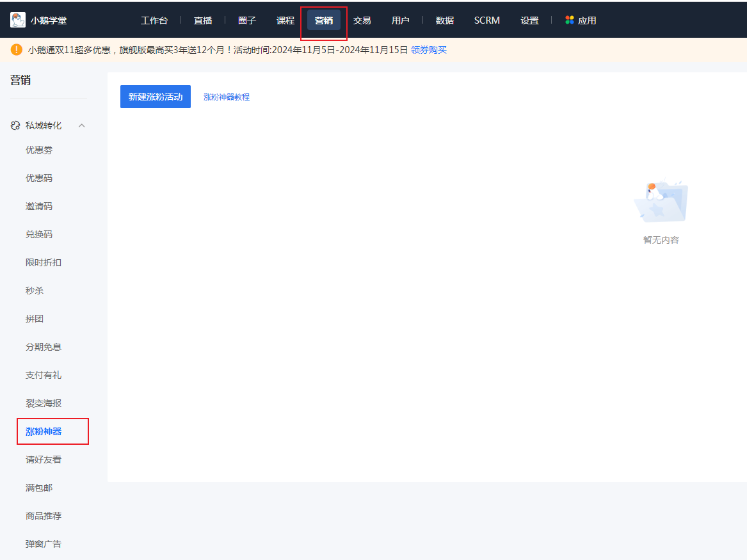Viewport: 747px width, 560px height.
Task: Open the 工作台 tab
Action: (154, 20)
